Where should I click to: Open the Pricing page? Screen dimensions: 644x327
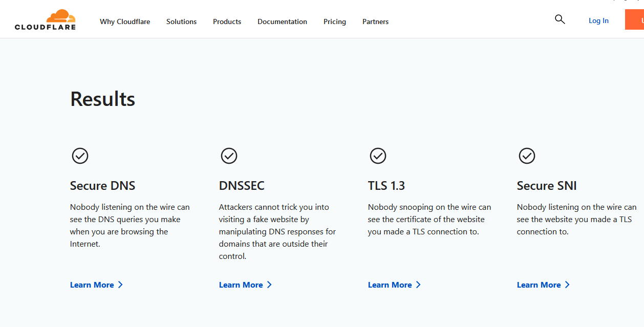335,21
